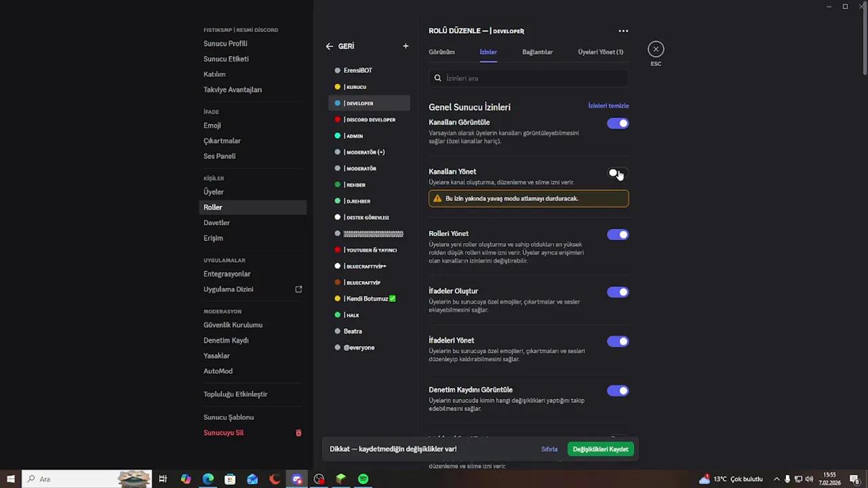
Task: Open Discord from the taskbar
Action: (296, 479)
